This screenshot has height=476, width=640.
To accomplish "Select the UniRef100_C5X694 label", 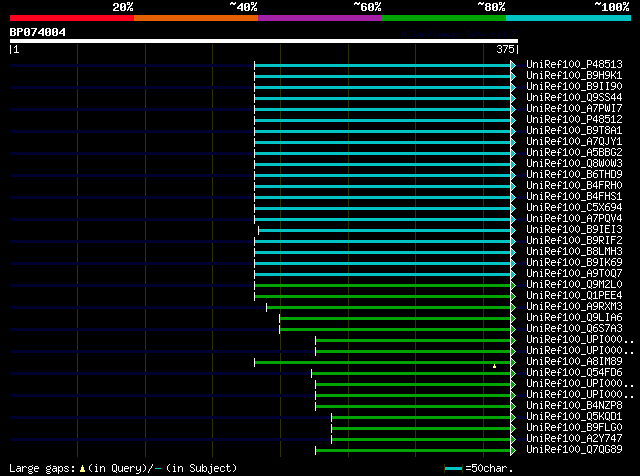I will point(574,208).
